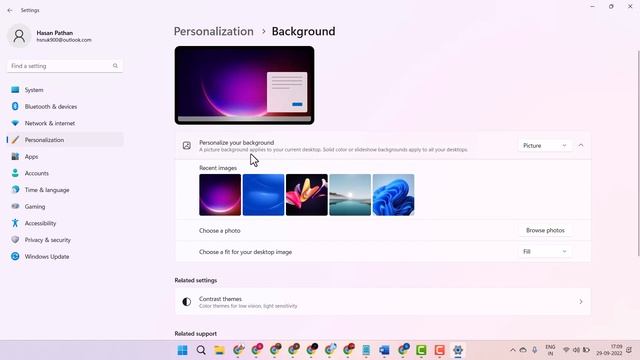This screenshot has width=640, height=360.
Task: Select the colorful flower recent image
Action: click(x=307, y=195)
